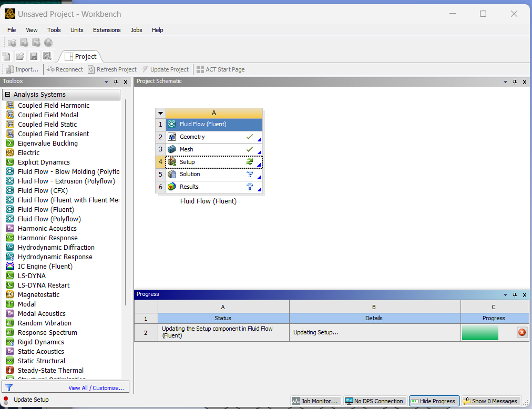Select Static Structural in the Toolbox
This screenshot has width=532, height=409.
pyautogui.click(x=42, y=361)
